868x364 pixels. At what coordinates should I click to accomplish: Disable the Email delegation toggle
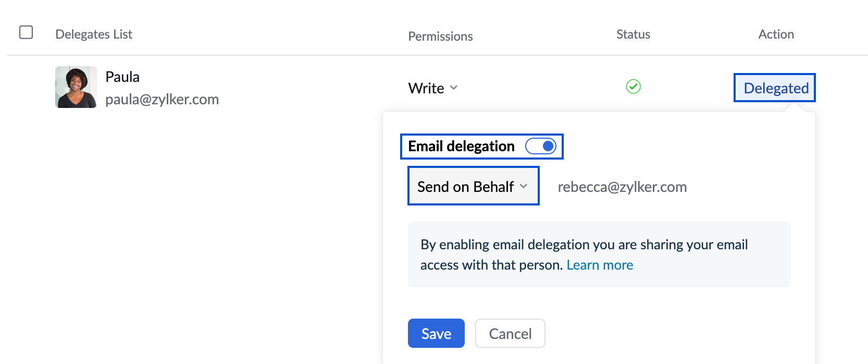[x=541, y=147]
